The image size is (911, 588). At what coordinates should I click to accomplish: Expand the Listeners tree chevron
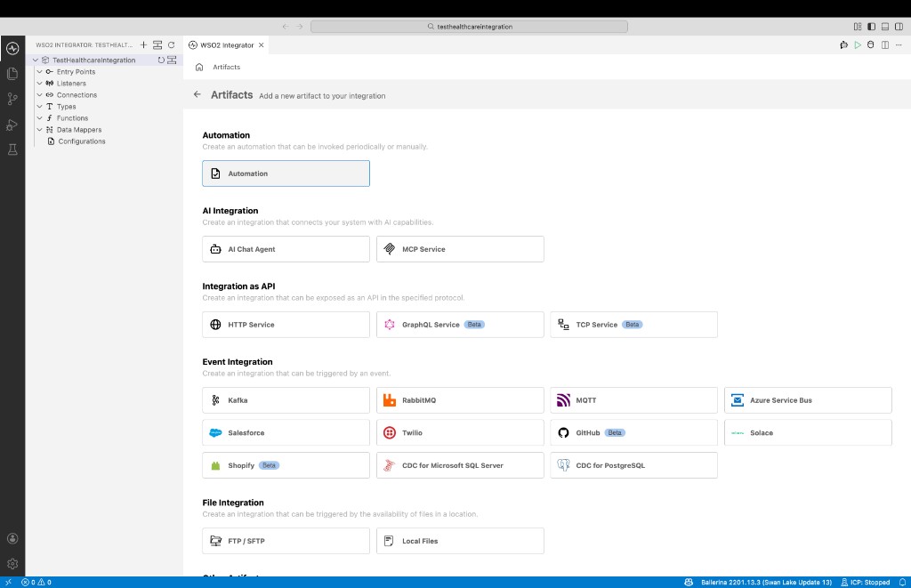(39, 83)
